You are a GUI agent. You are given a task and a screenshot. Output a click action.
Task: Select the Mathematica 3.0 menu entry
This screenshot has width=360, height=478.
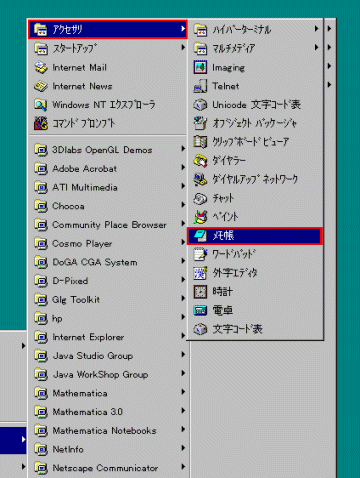108,412
